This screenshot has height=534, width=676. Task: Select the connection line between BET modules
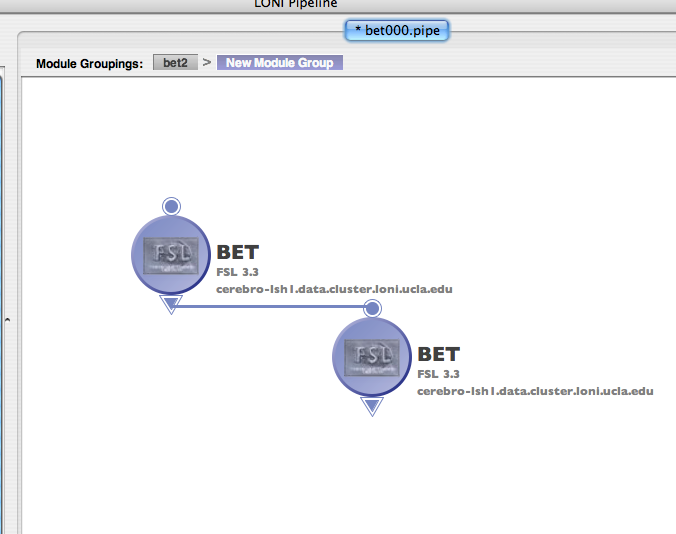272,306
